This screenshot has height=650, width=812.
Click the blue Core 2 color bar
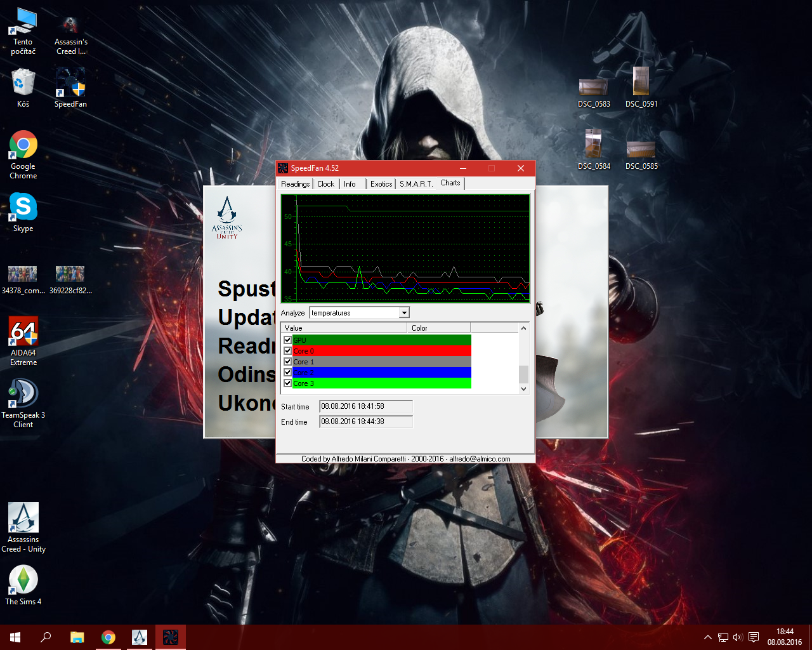click(381, 373)
